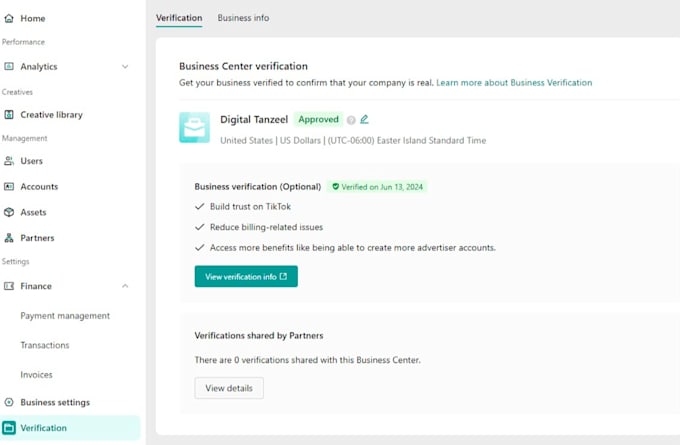
Task: Open Transactions under Finance
Action: (x=45, y=345)
